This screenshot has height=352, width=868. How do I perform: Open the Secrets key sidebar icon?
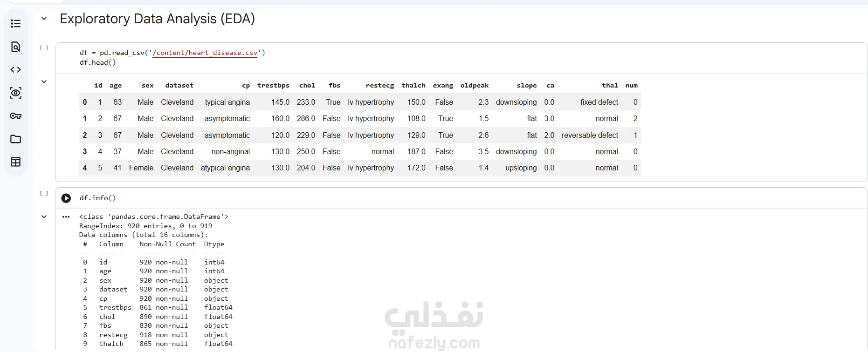15,116
